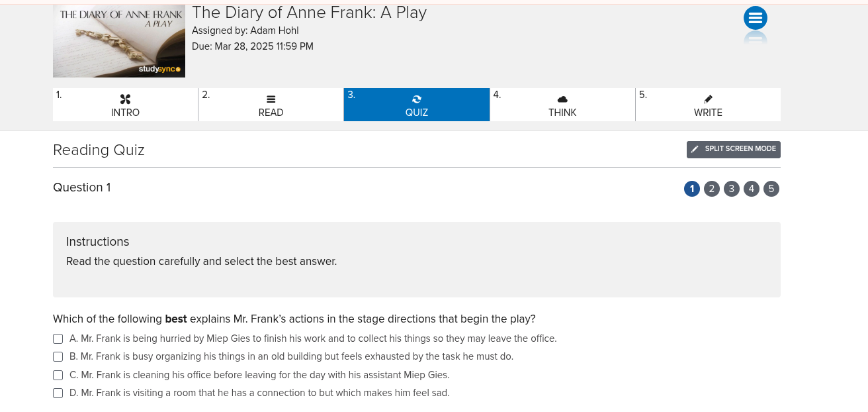Go to question 3 circle
The height and width of the screenshot is (412, 868).
[731, 189]
